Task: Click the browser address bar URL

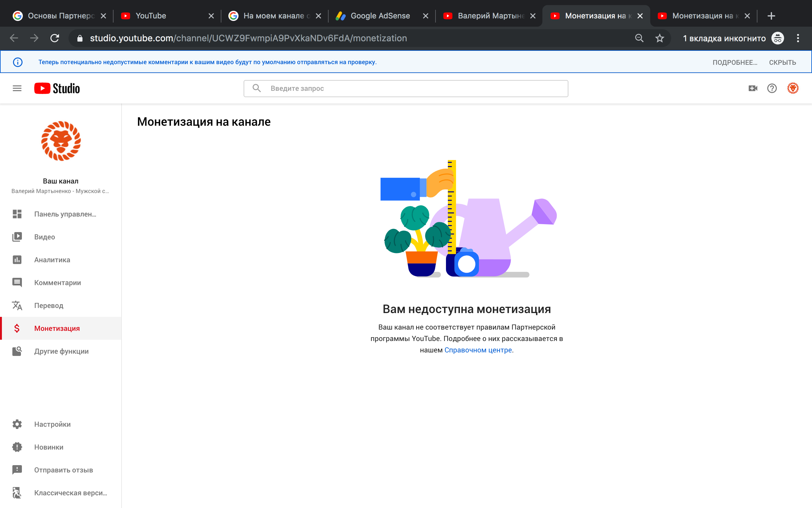Action: pyautogui.click(x=248, y=38)
